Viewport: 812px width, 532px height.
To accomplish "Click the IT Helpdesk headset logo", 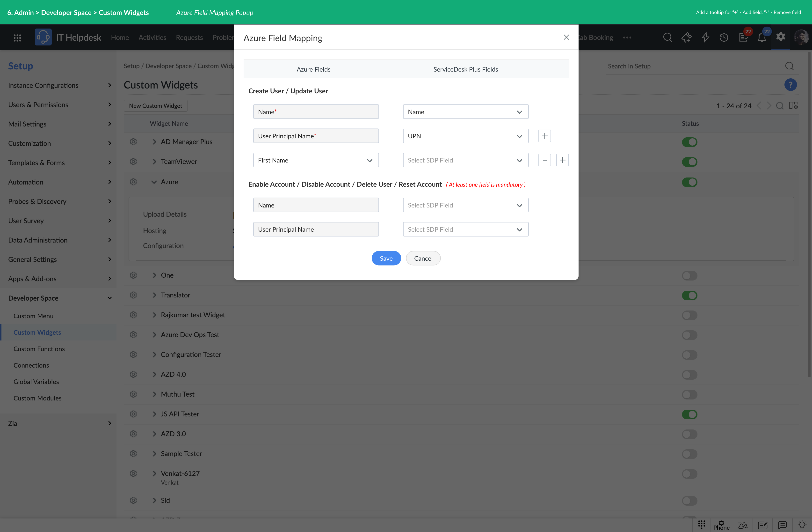I will pos(43,37).
